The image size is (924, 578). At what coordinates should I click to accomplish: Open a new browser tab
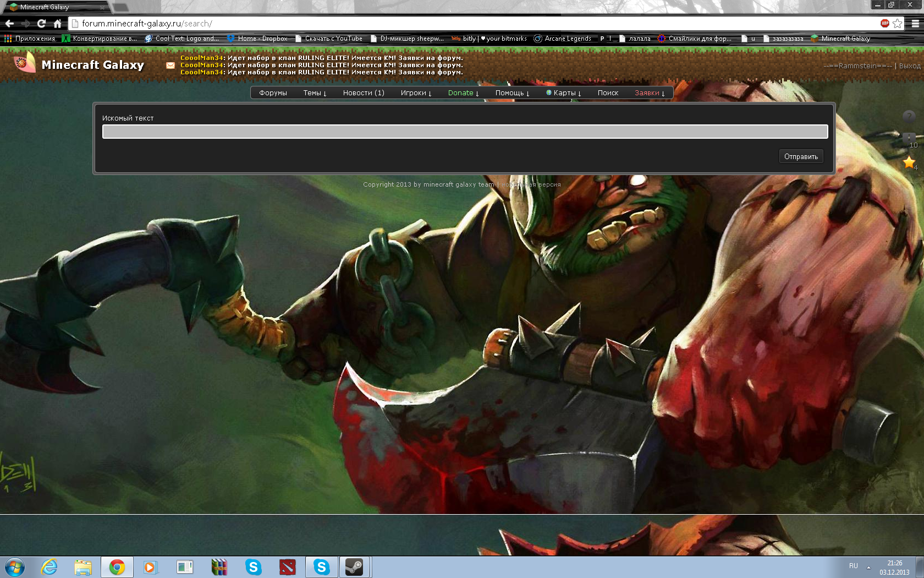click(120, 7)
